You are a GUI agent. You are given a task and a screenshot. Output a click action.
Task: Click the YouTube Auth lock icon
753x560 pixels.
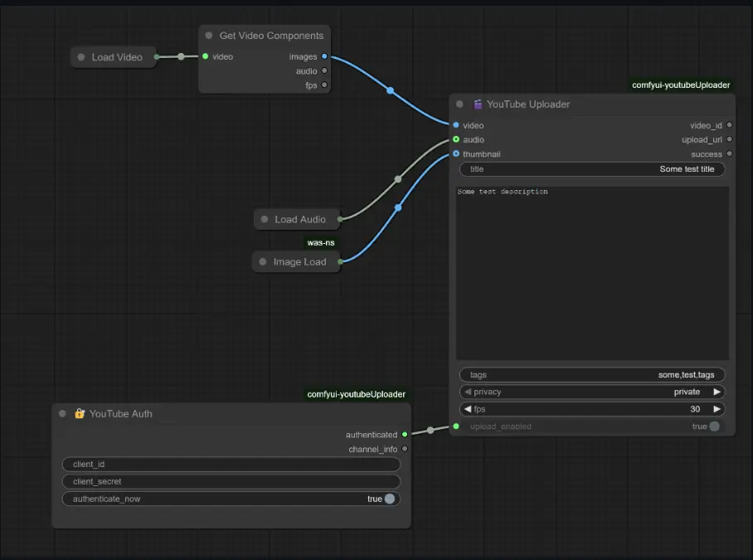(x=80, y=413)
